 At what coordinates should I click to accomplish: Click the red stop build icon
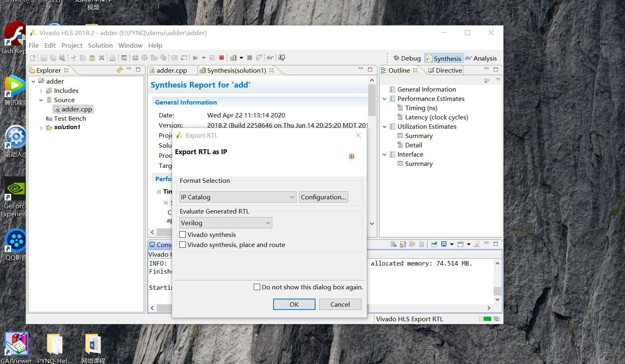tap(221, 57)
